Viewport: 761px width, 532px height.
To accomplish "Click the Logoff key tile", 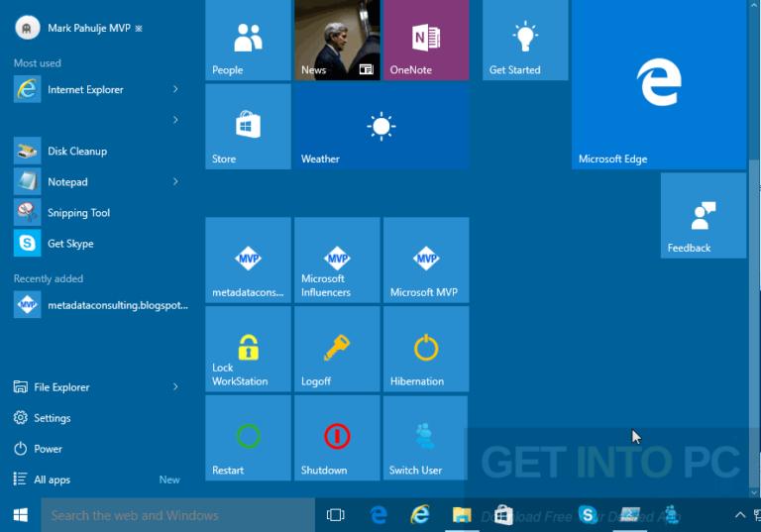I will point(337,349).
